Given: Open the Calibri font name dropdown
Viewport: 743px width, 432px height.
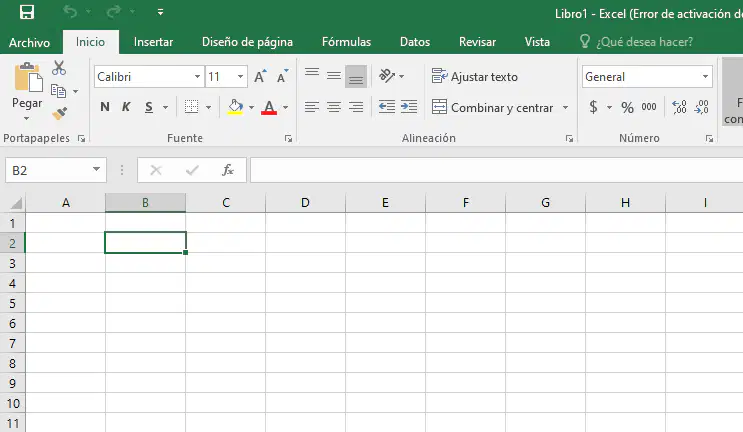Looking at the screenshot, I should [197, 77].
